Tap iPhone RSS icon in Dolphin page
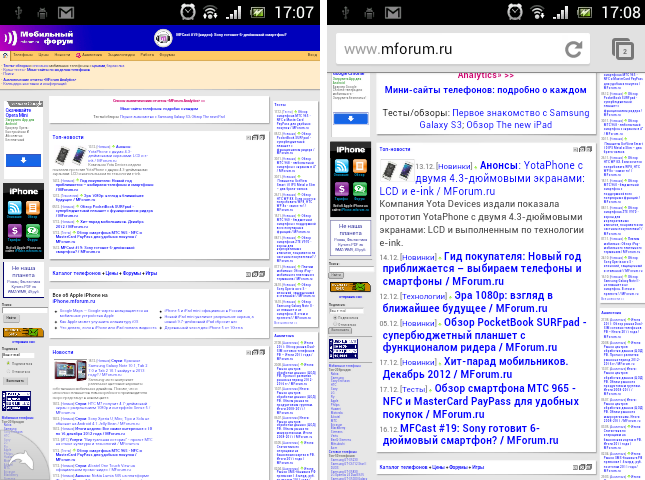The width and height of the screenshot is (645, 480). pyautogui.click(x=14, y=208)
